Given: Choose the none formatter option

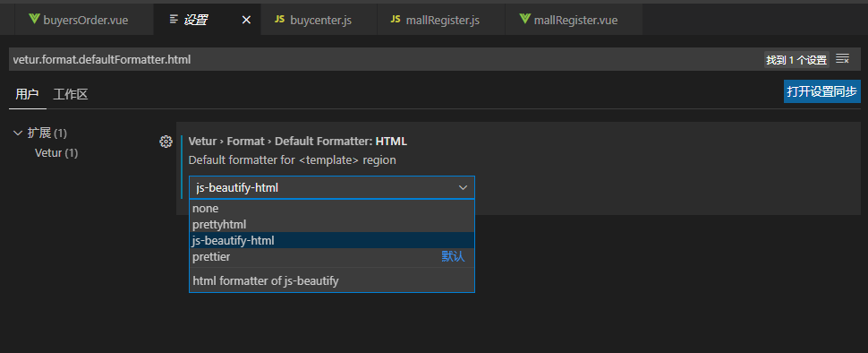Looking at the screenshot, I should click(332, 209).
